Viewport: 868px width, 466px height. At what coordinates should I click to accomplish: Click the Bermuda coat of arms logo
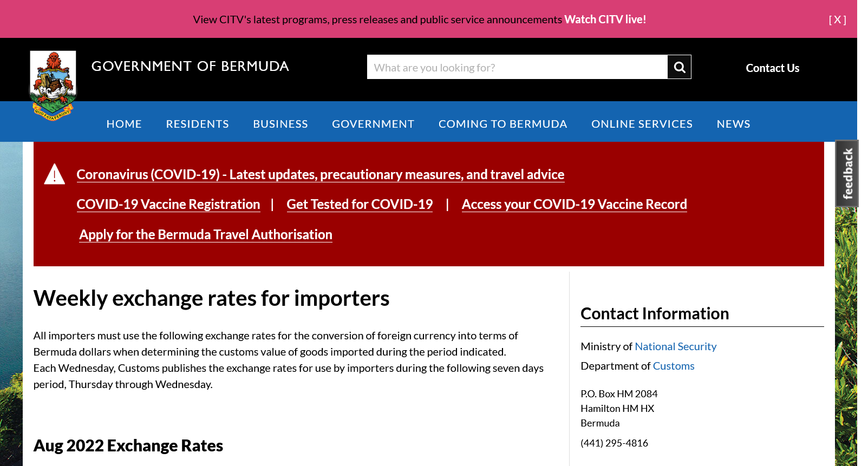(53, 84)
